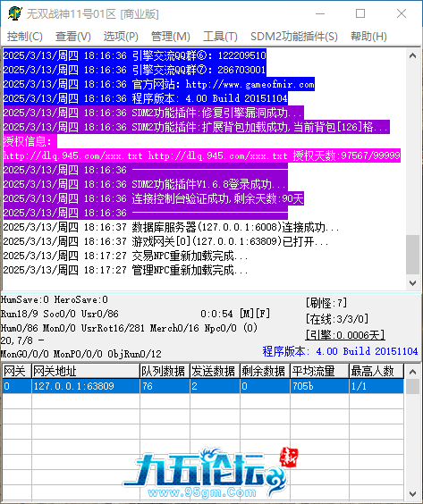Click gateway table scroll up arrow
The width and height of the screenshot is (423, 504).
(x=412, y=373)
